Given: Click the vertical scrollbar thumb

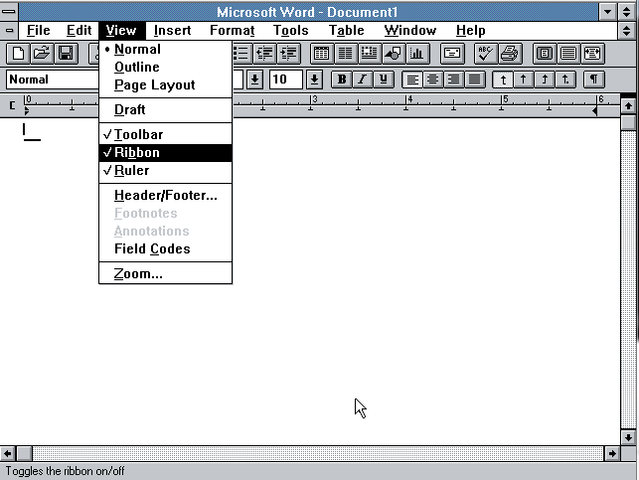Looking at the screenshot, I should [628, 123].
